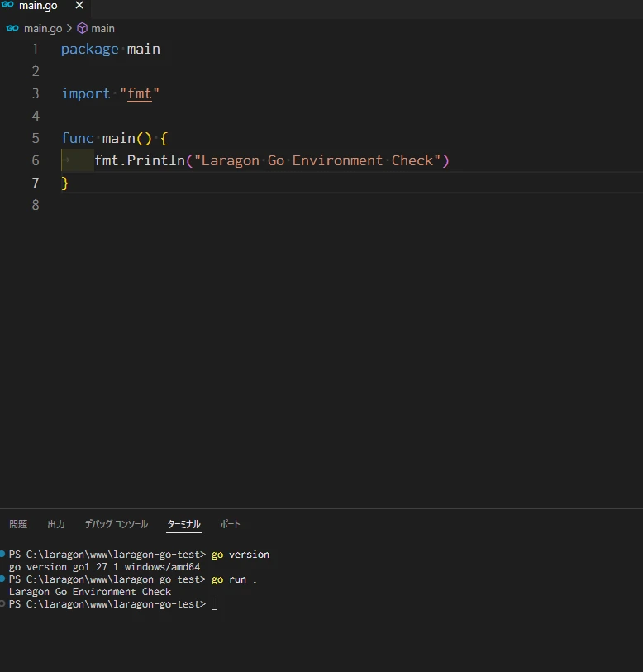Image resolution: width=643 pixels, height=672 pixels.
Task: Open the 問題 panel tab
Action: click(18, 524)
